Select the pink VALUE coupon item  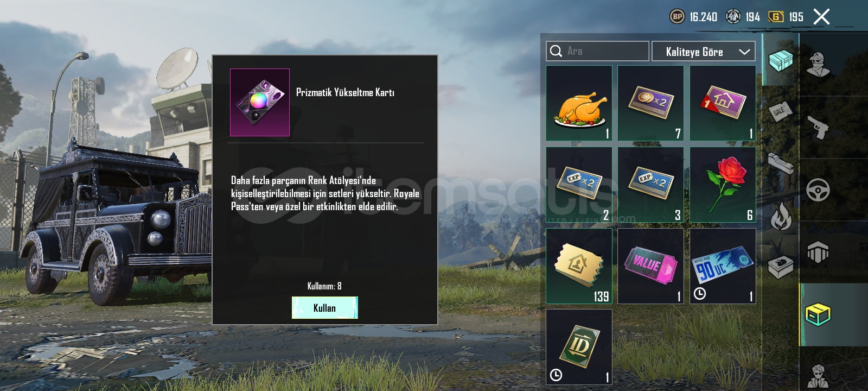[650, 266]
